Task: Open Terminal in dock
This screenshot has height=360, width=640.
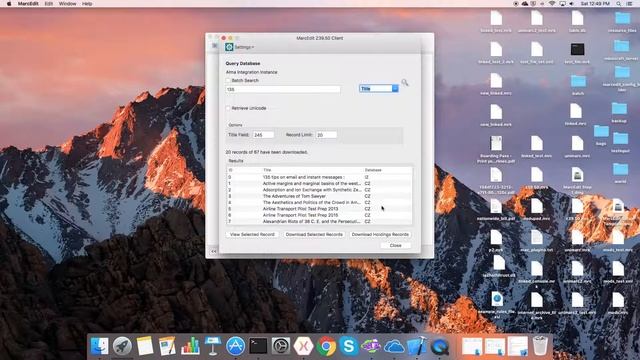Action: click(x=258, y=346)
